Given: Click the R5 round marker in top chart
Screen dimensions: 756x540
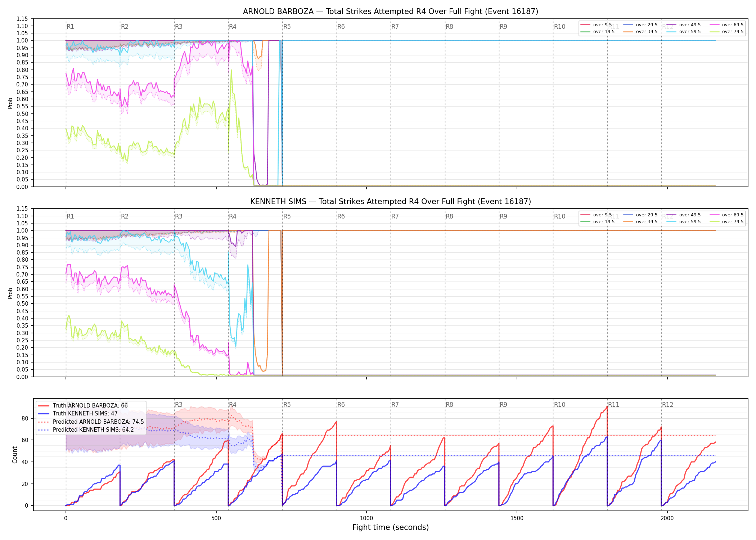Looking at the screenshot, I should (287, 27).
